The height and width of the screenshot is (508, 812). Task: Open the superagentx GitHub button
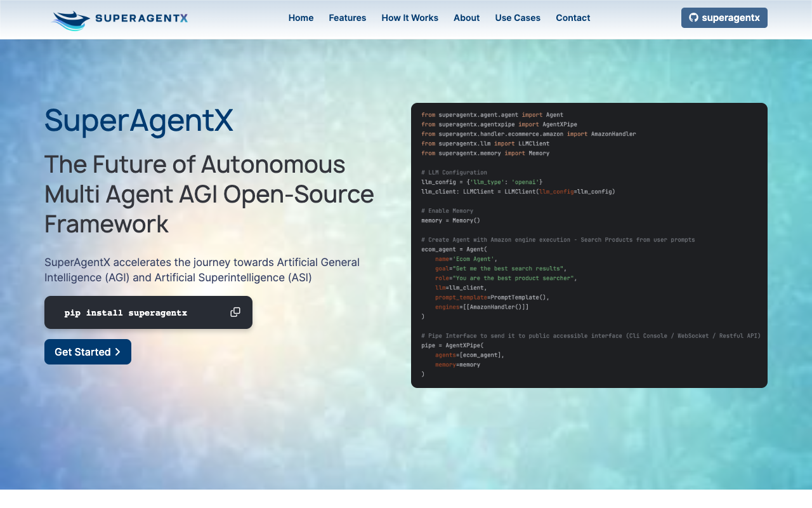point(724,18)
